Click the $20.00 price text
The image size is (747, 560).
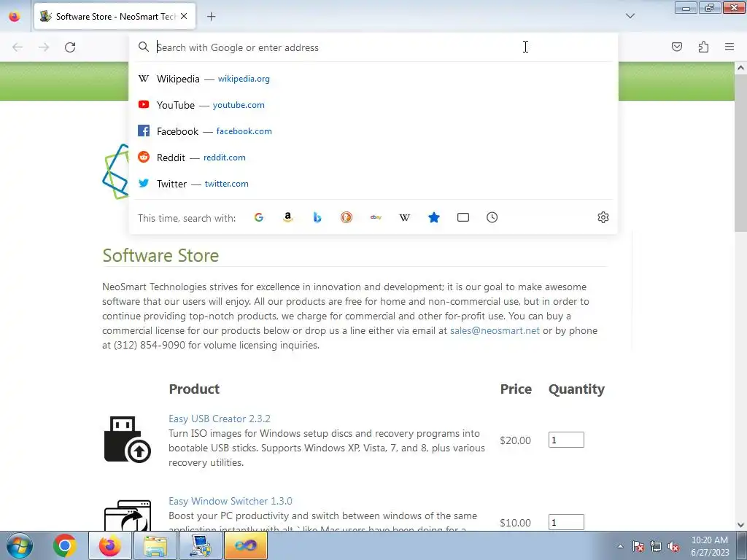point(515,440)
